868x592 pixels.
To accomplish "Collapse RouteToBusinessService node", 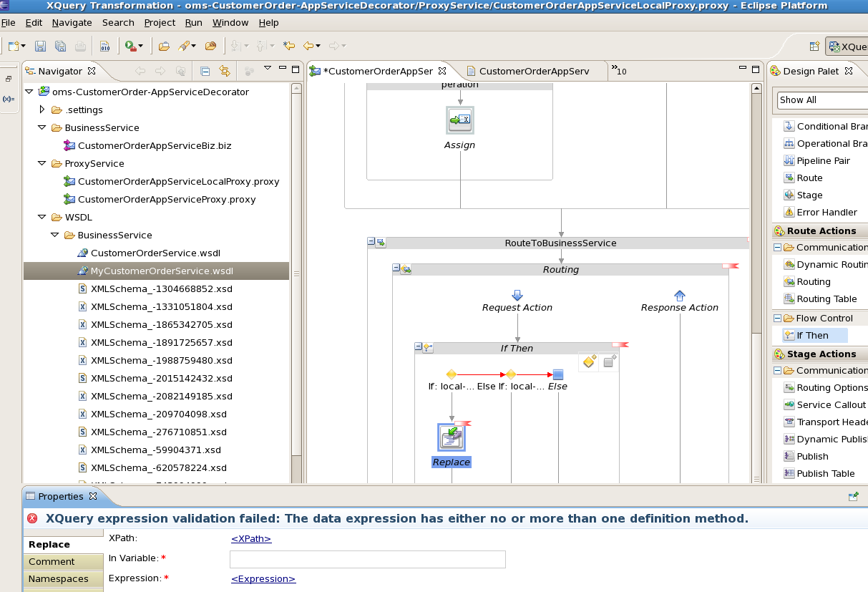I will click(371, 243).
